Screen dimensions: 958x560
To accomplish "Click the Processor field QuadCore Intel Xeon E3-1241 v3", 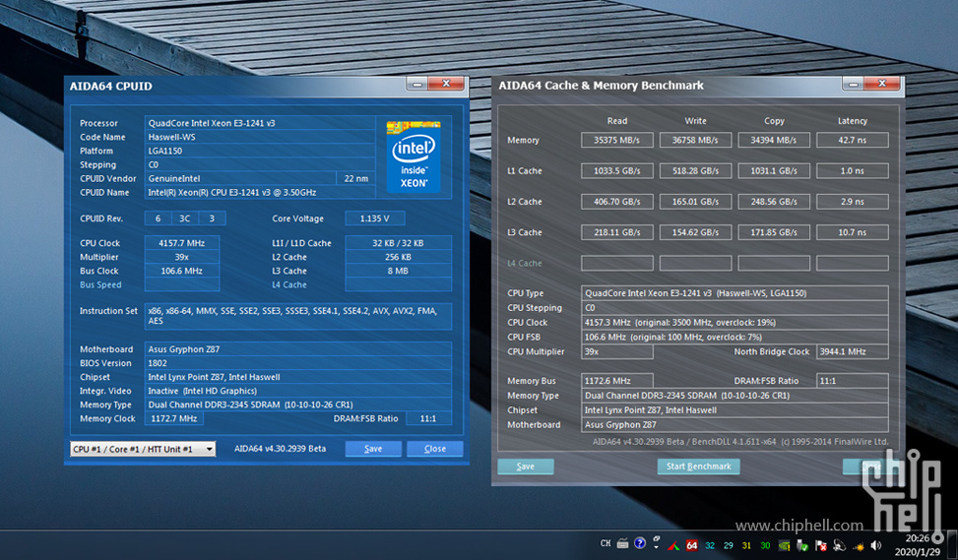I will 260,123.
